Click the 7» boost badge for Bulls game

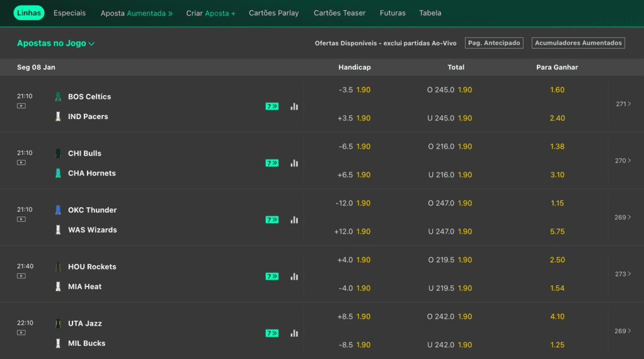coord(272,163)
